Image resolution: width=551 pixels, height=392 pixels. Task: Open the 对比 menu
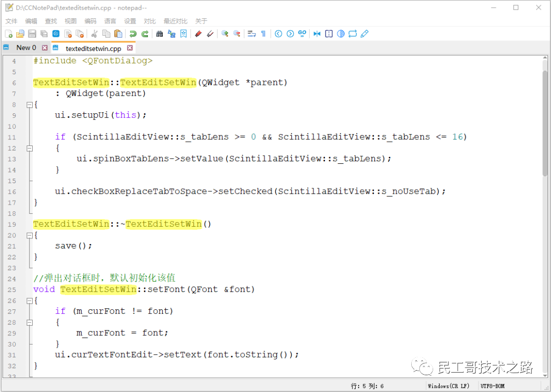coord(149,21)
